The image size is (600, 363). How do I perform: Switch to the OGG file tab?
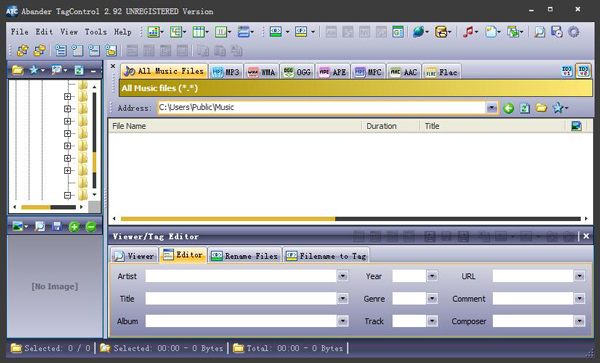297,72
